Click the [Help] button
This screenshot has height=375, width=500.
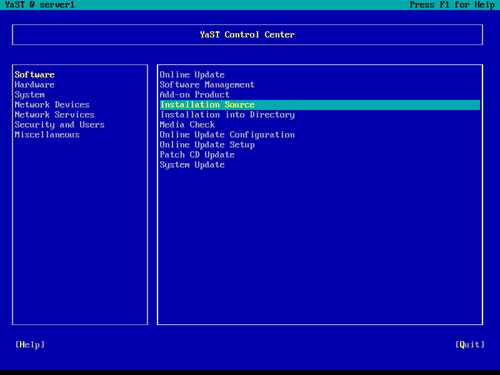point(30,345)
